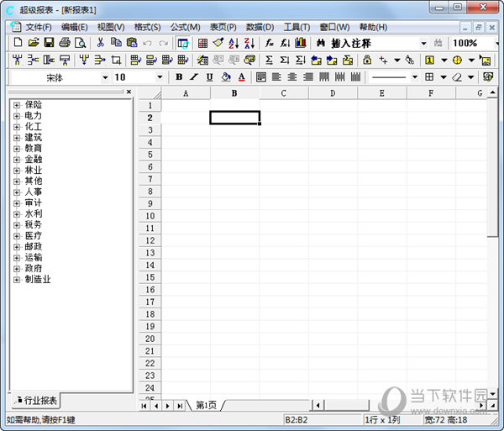The image size is (504, 431).
Task: Open the 公式(M) menu
Action: 186,28
